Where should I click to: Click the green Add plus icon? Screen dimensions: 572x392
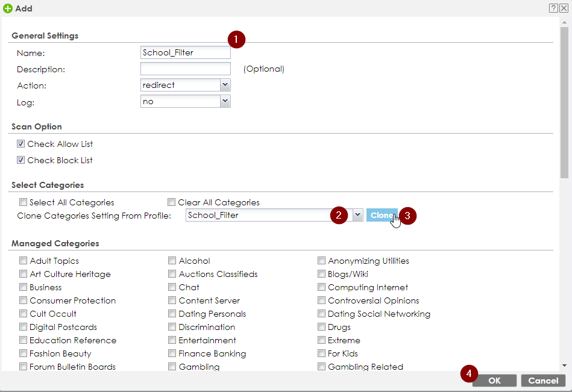click(x=8, y=8)
